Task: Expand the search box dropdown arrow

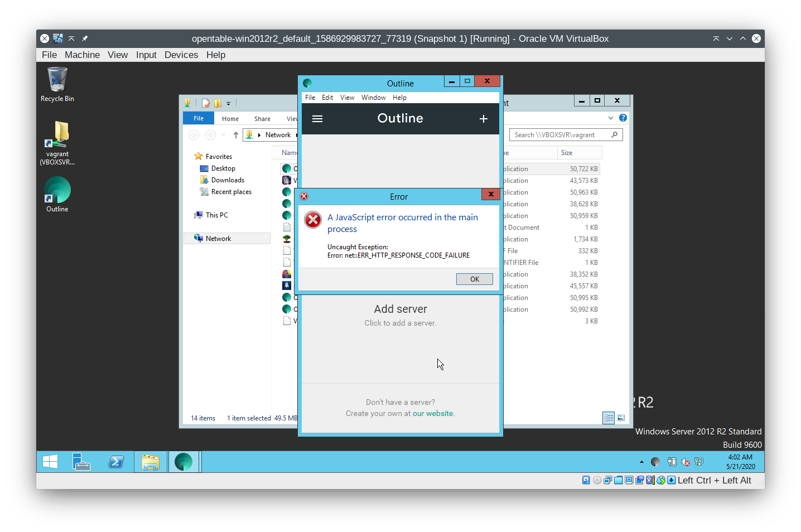Action: 610,118
